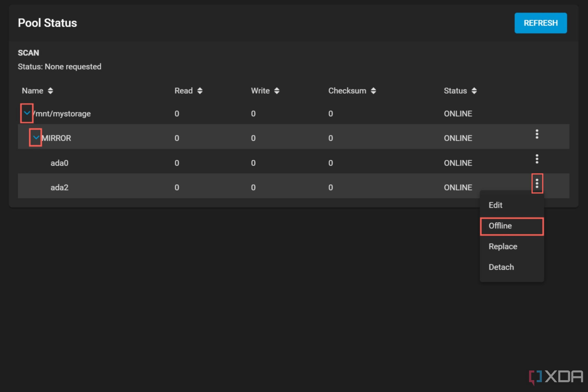Open the three-dot menu for ada2

pos(537,183)
